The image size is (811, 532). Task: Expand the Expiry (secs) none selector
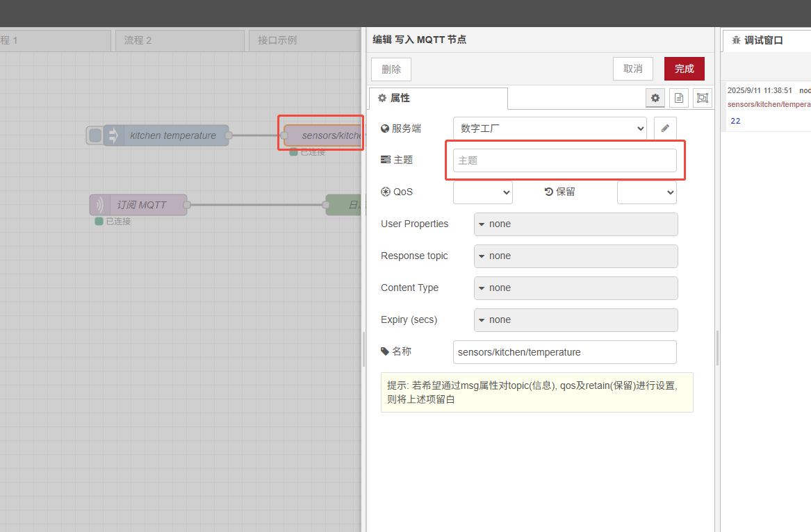coord(575,319)
